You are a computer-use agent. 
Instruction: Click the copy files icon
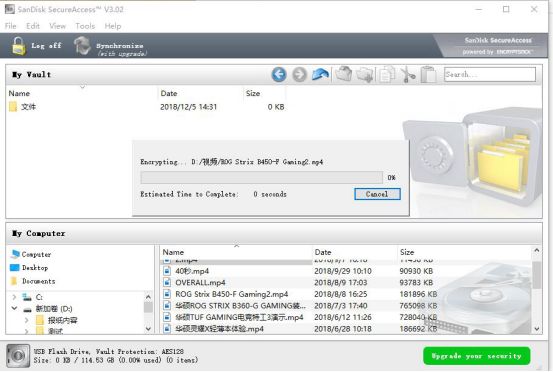(387, 74)
